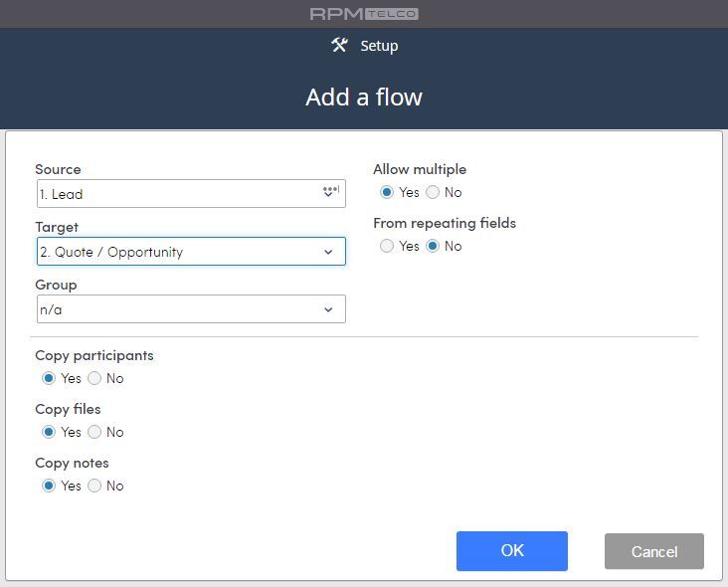Set Copy notes to Yes
The image size is (728, 587).
49,486
